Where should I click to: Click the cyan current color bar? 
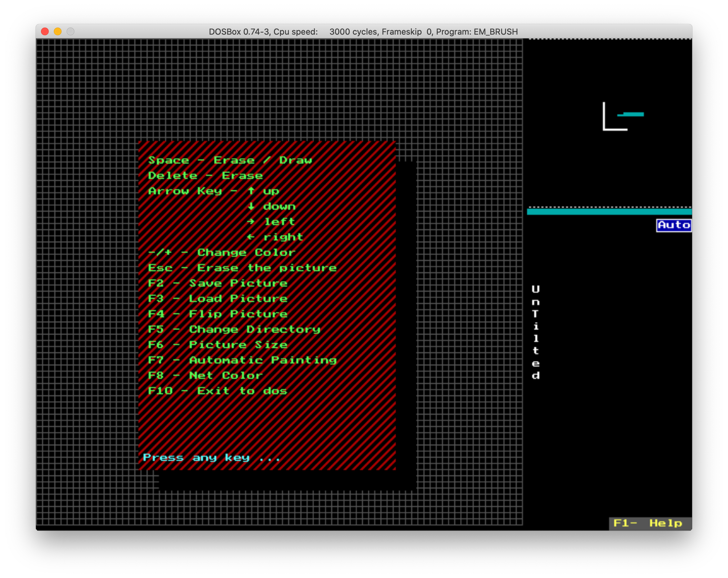click(609, 212)
